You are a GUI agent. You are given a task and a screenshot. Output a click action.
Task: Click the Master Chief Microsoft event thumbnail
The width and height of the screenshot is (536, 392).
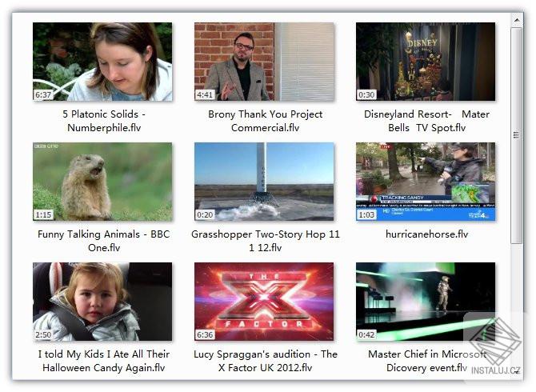pyautogui.click(x=426, y=302)
